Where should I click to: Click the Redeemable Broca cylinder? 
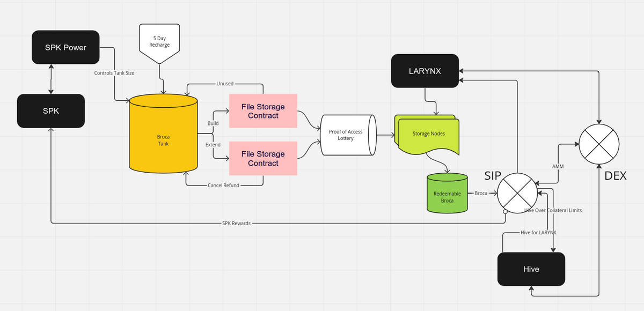pyautogui.click(x=447, y=194)
